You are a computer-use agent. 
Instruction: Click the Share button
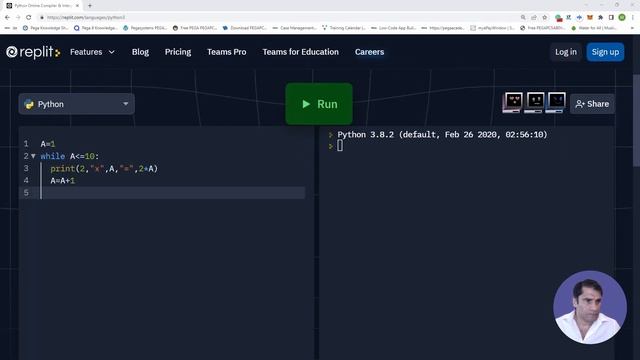tap(592, 104)
